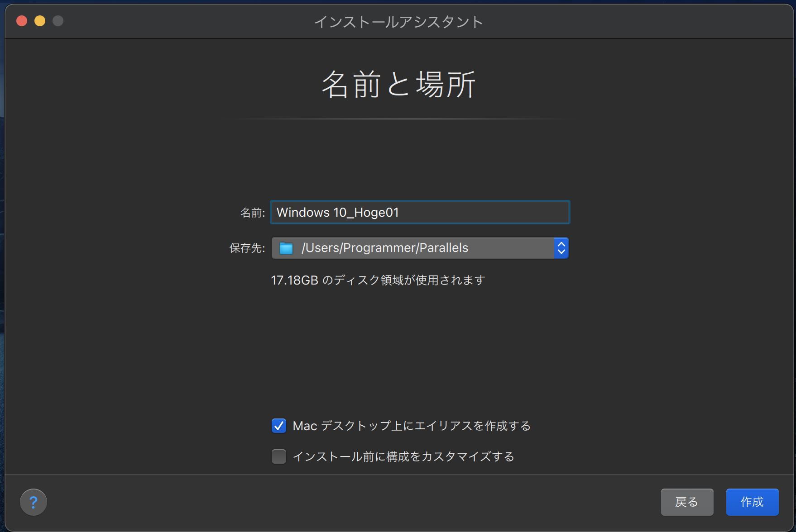The image size is (796, 532).
Task: Click the Help question mark icon
Action: [33, 502]
